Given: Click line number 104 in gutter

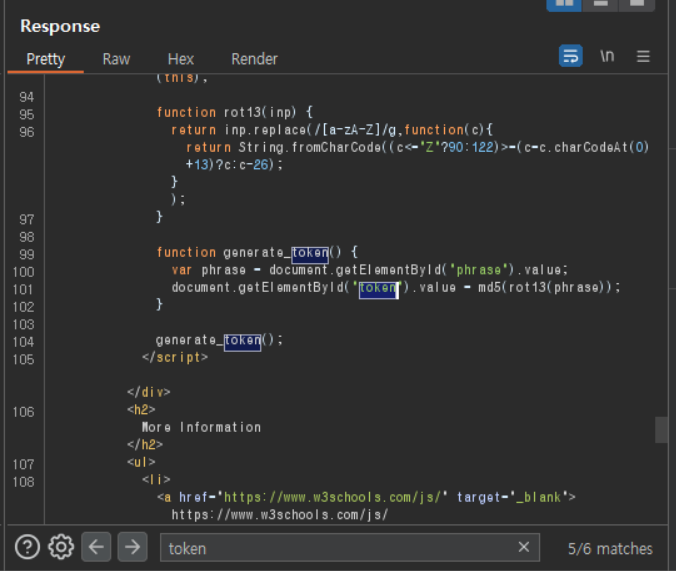Looking at the screenshot, I should (x=23, y=342).
